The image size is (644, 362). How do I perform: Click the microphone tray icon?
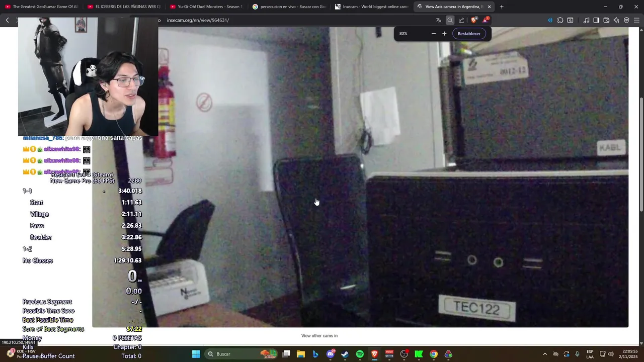(x=577, y=354)
